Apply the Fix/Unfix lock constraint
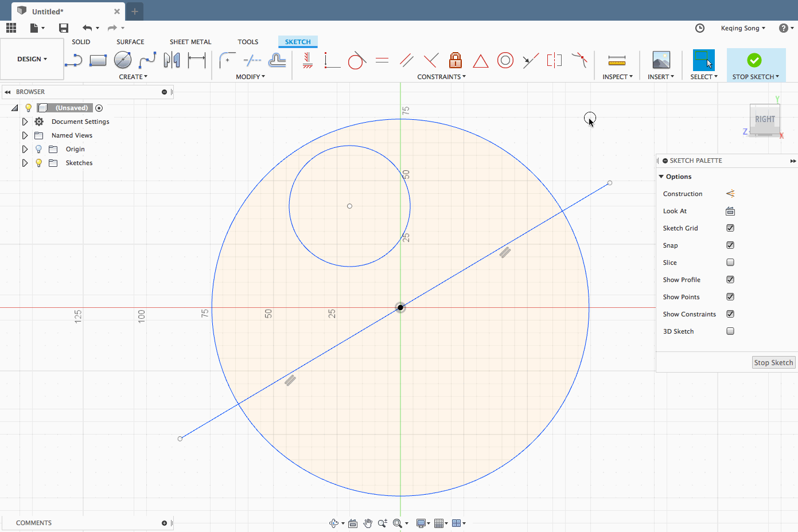The height and width of the screenshot is (532, 798). click(x=456, y=60)
